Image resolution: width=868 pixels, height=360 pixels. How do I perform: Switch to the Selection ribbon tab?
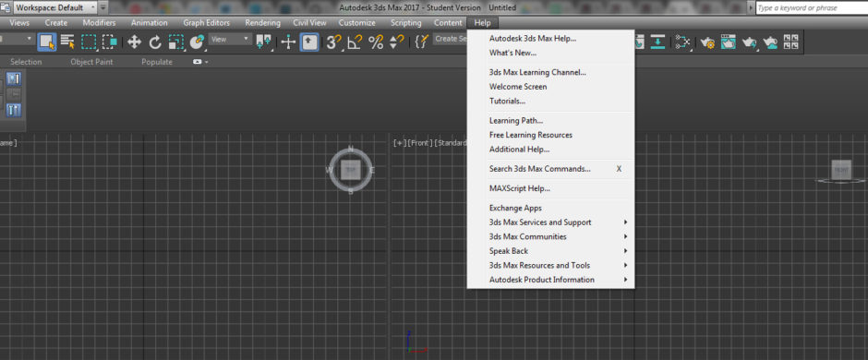tap(26, 62)
